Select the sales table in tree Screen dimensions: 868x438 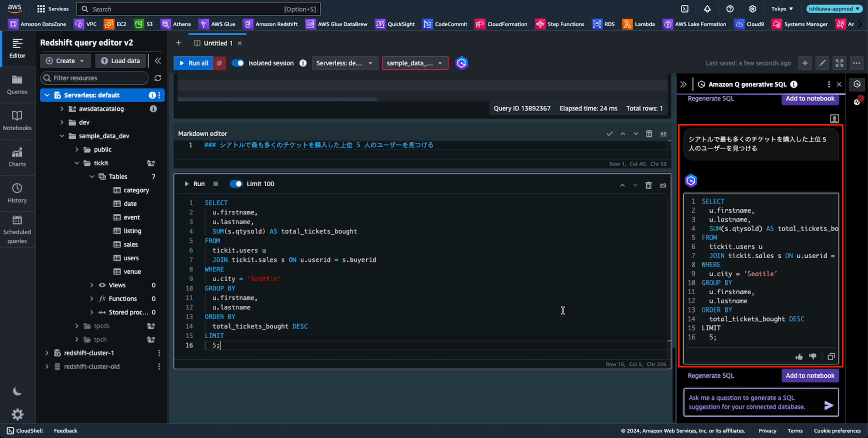pyautogui.click(x=130, y=244)
